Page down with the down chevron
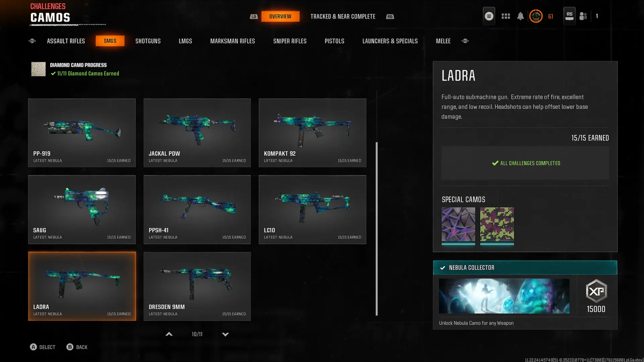 225,334
